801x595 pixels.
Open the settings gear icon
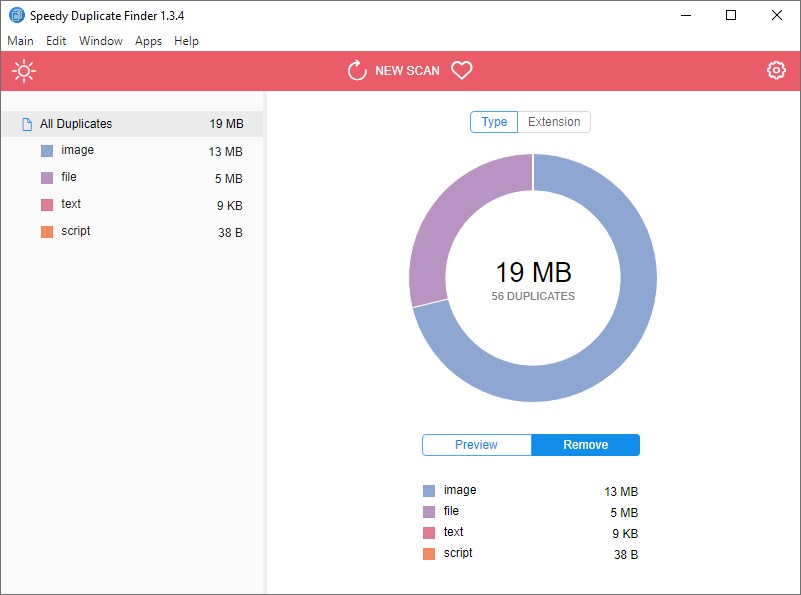776,70
